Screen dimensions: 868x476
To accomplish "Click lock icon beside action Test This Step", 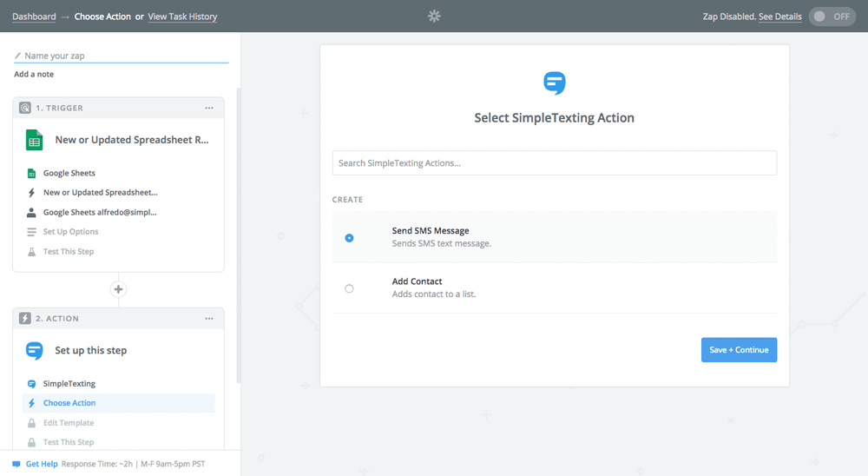I will click(31, 442).
